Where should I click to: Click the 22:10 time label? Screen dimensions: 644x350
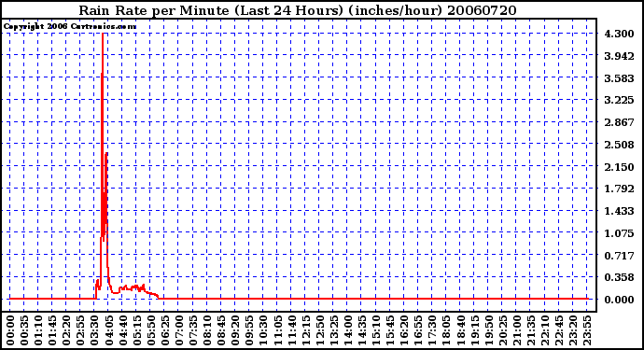(545, 330)
